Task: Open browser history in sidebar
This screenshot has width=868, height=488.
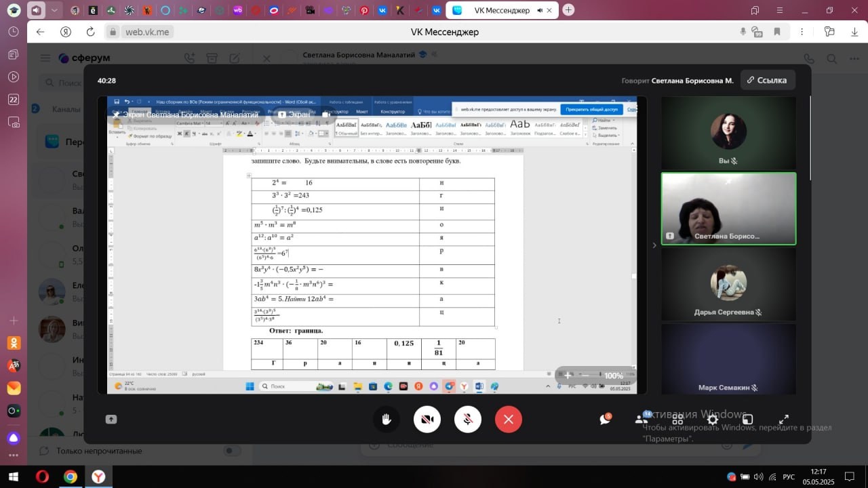Action: pos(14,32)
